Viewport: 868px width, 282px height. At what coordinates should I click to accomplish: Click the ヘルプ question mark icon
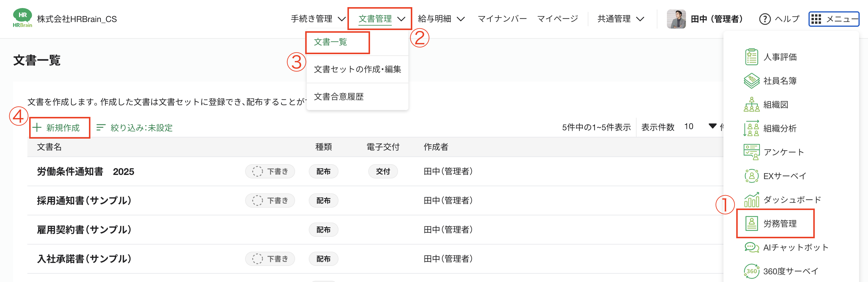(x=764, y=19)
